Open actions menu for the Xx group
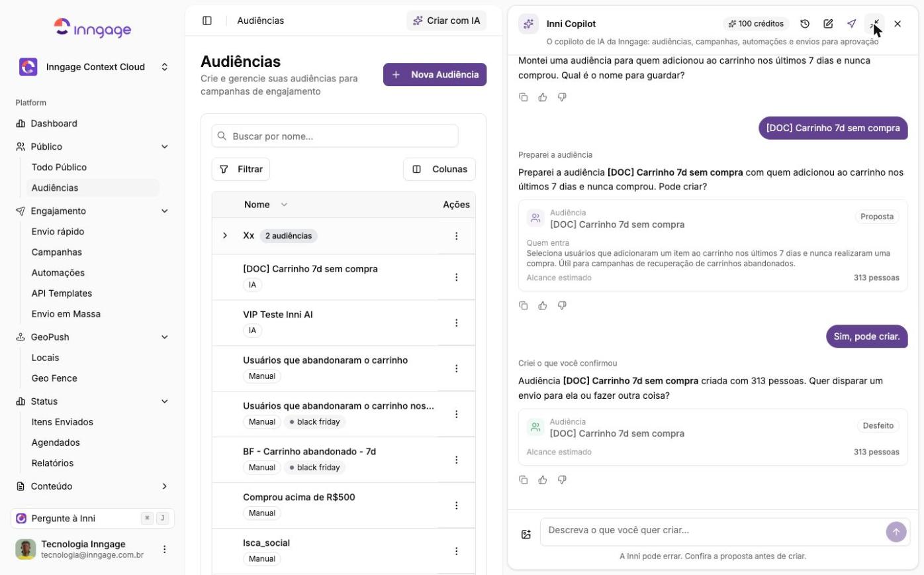The image size is (924, 575). click(456, 236)
